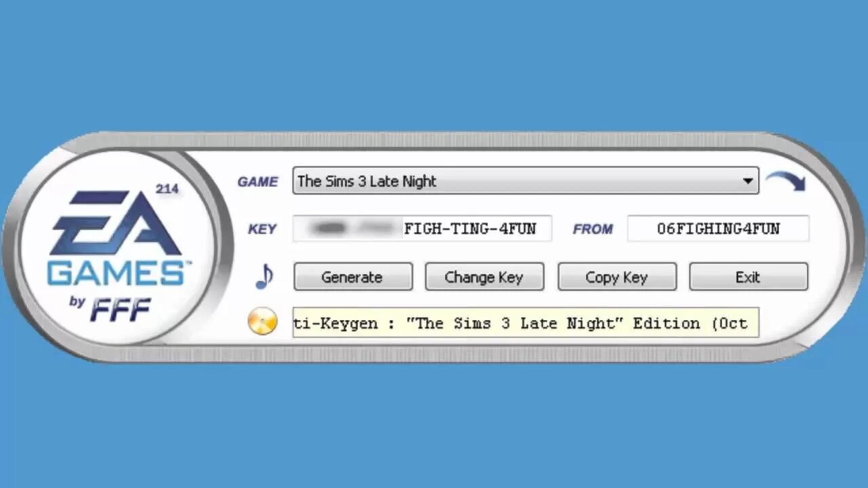The height and width of the screenshot is (488, 868).
Task: Click the "by FFF" text
Action: tap(109, 308)
